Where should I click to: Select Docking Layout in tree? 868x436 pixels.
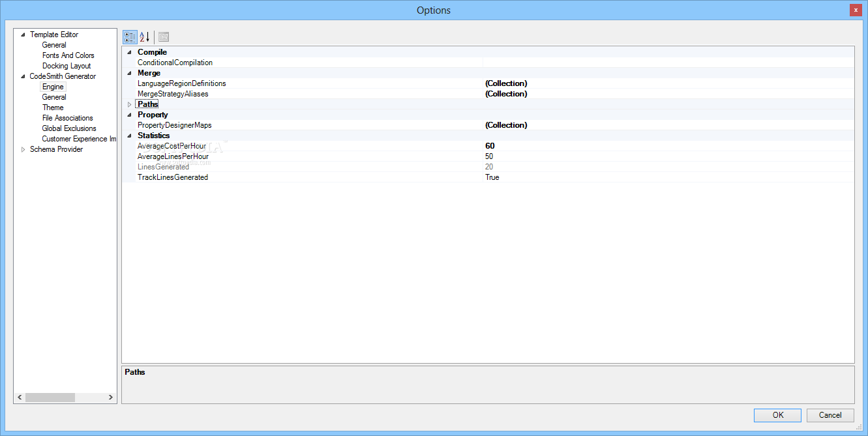coord(67,66)
